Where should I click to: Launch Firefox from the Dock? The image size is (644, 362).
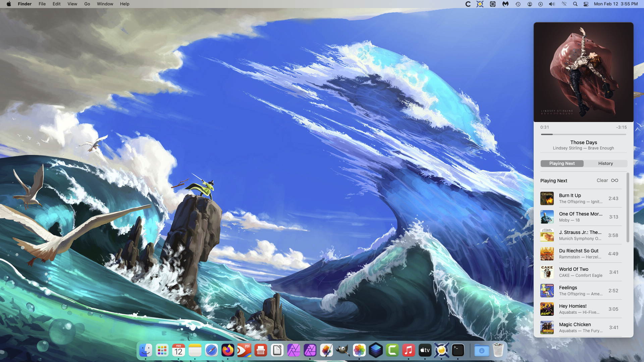[x=228, y=351]
